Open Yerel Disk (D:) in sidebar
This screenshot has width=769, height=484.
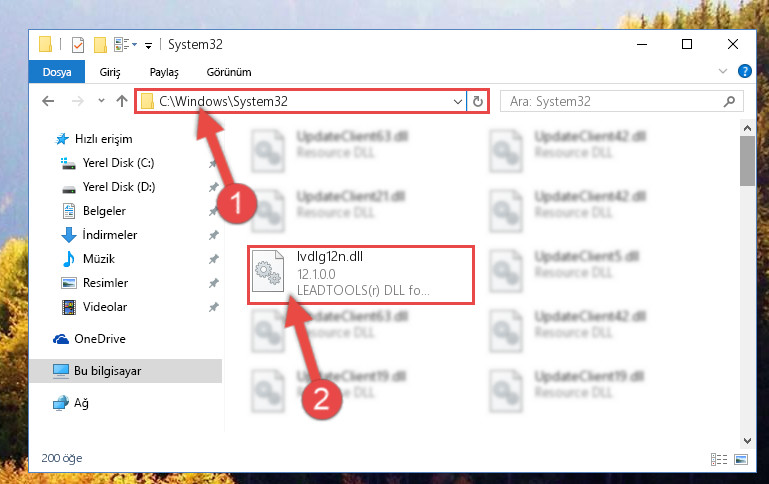pyautogui.click(x=119, y=187)
